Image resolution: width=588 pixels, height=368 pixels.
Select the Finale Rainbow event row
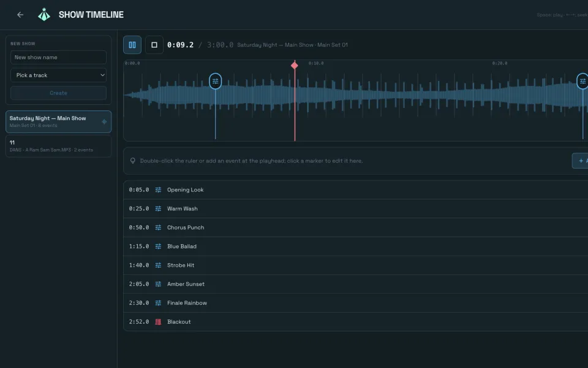(355, 303)
